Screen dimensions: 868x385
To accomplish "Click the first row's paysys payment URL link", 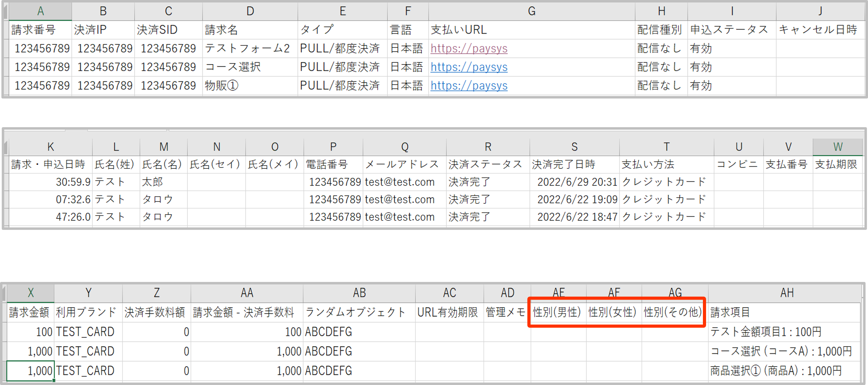I will [469, 49].
